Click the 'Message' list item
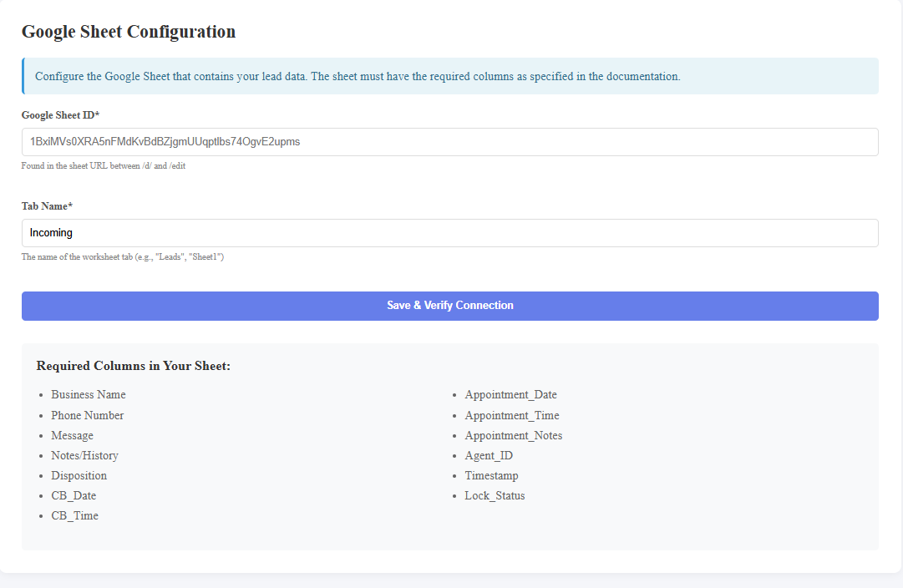The image size is (903, 588). point(72,435)
